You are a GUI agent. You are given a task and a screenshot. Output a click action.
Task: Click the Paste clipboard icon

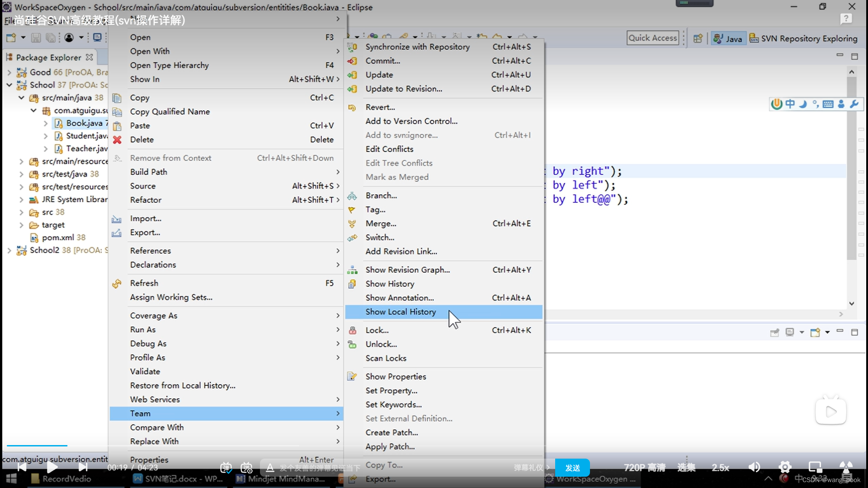[117, 126]
